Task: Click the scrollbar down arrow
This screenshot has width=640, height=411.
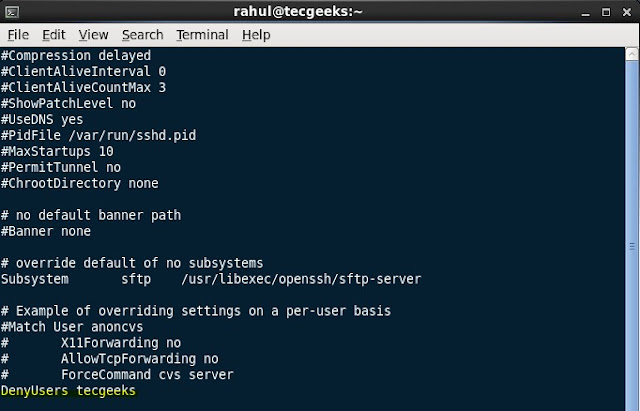Action: [x=632, y=403]
